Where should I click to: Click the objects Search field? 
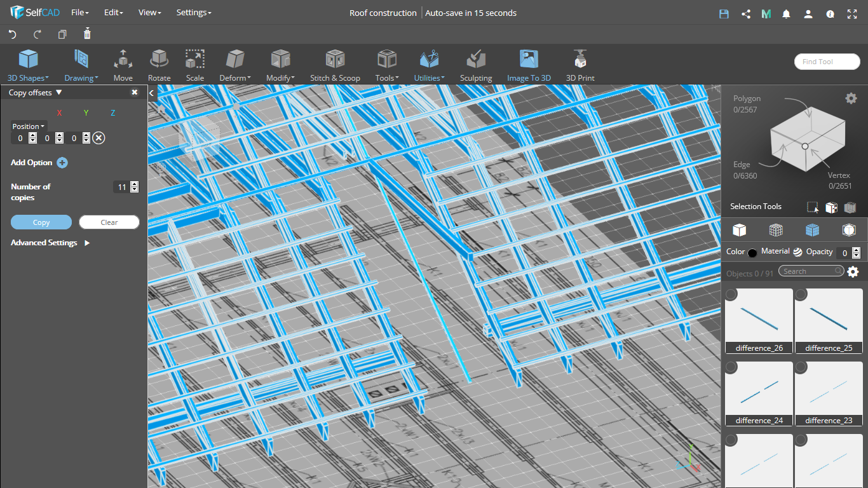tap(811, 271)
